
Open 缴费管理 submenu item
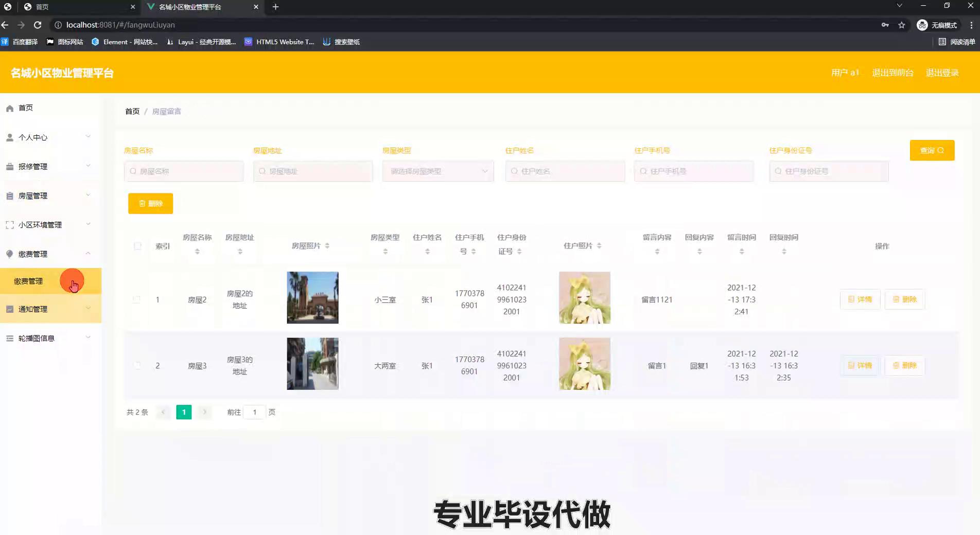(29, 281)
